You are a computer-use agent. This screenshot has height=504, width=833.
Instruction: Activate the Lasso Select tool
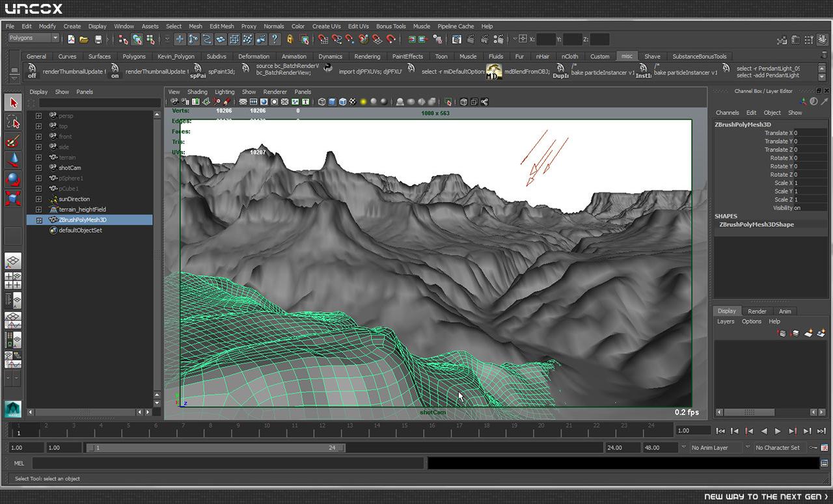(13, 122)
